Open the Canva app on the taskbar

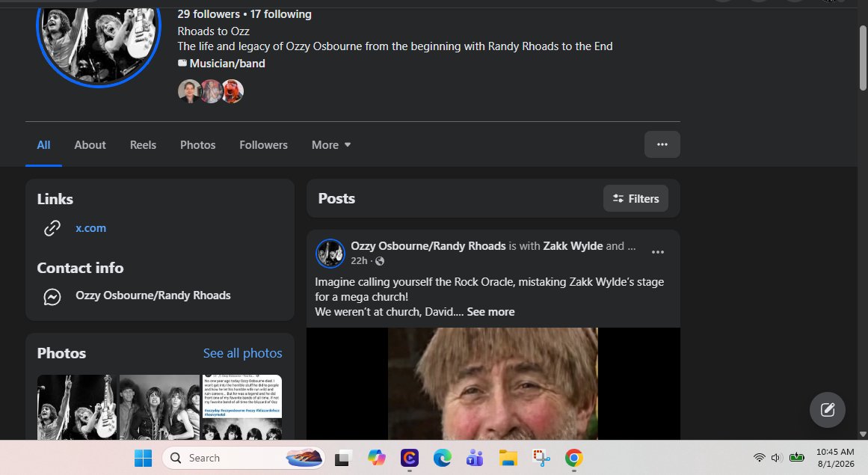410,458
